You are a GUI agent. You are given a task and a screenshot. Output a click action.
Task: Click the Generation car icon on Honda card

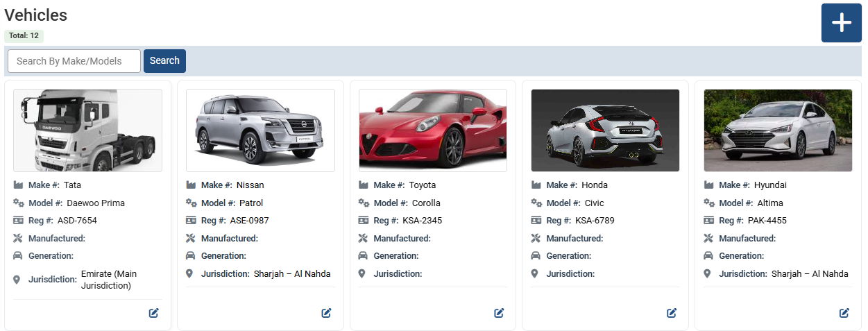(536, 256)
